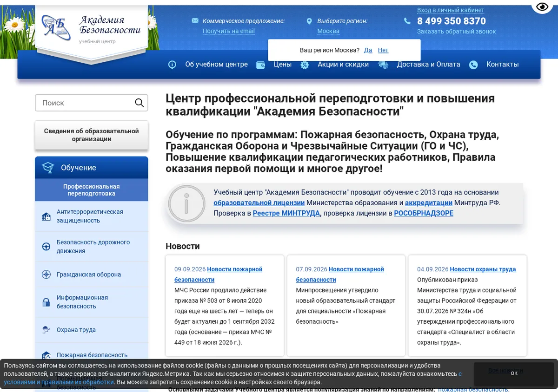
Task: Open Сведения об образовательной организации button
Action: coord(92,135)
